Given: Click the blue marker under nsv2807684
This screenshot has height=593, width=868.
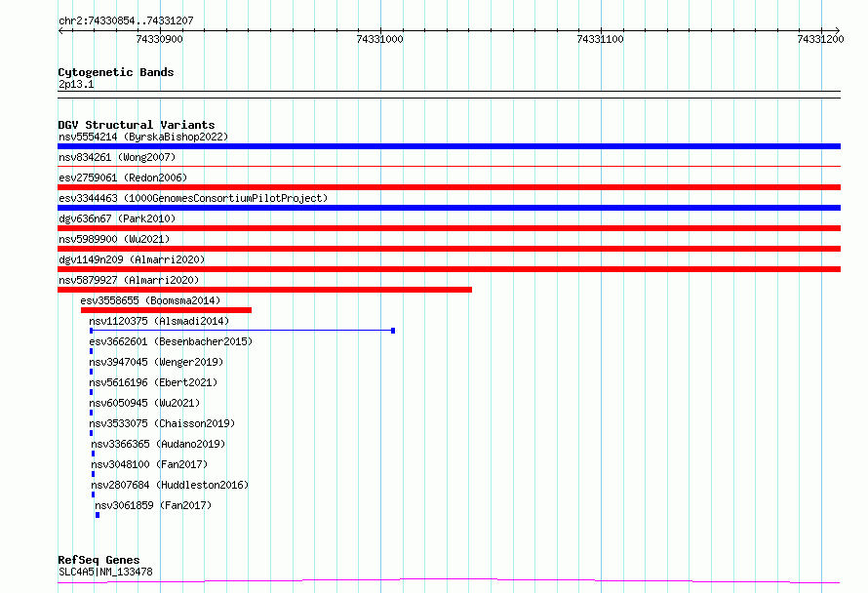Looking at the screenshot, I should coord(93,494).
